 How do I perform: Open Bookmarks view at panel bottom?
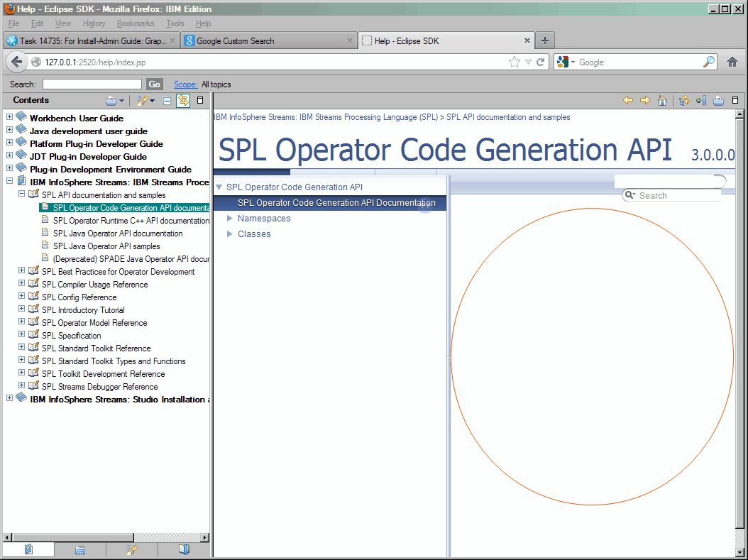[x=184, y=549]
